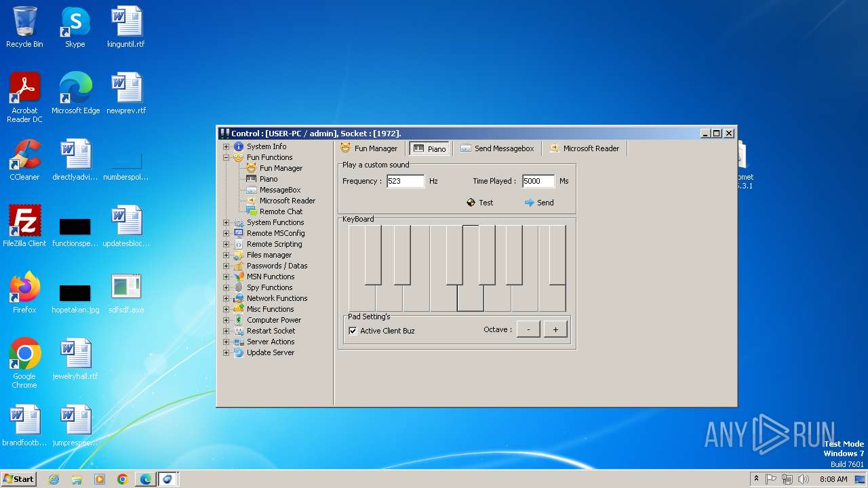Toggle the Active Client Buz checkbox
The image size is (868, 488).
click(353, 331)
